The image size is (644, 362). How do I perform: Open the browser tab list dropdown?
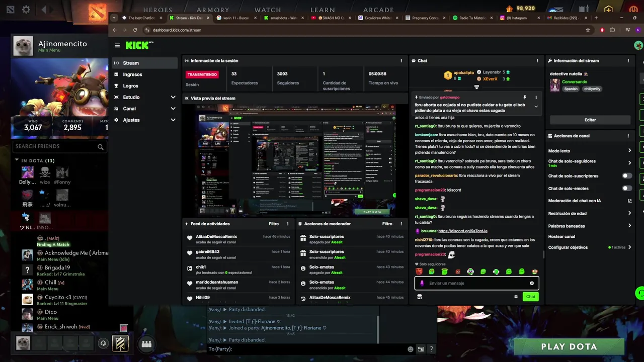(x=114, y=18)
